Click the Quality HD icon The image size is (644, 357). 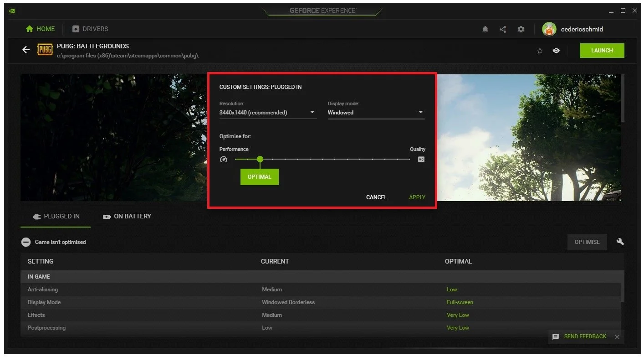(x=421, y=160)
